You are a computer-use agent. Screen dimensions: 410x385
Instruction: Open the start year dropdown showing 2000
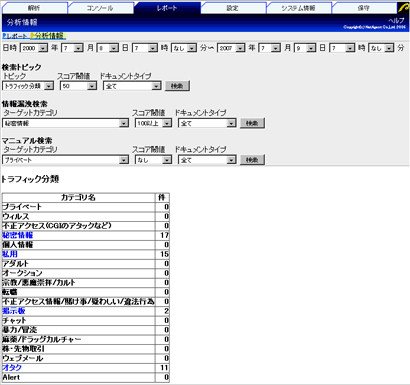point(34,48)
